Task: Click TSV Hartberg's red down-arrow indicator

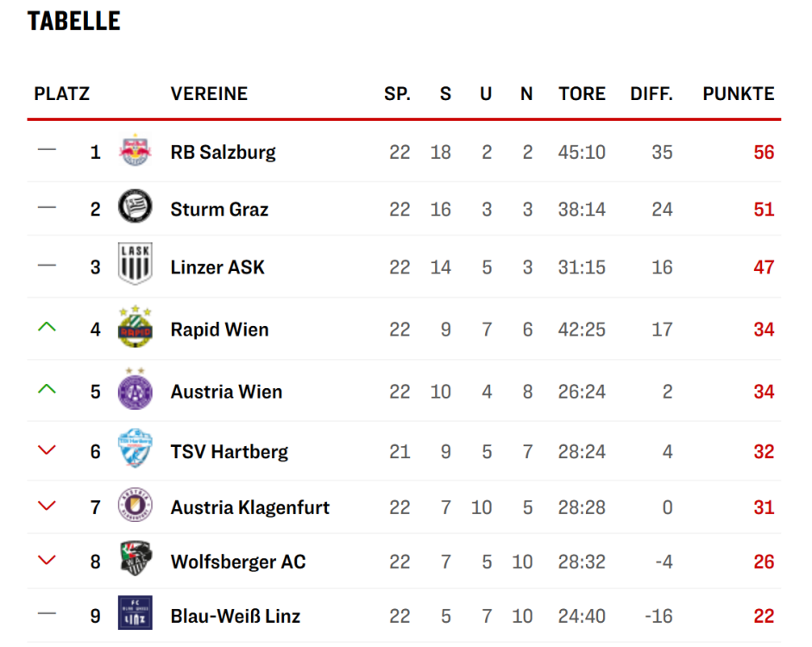Action: [47, 450]
